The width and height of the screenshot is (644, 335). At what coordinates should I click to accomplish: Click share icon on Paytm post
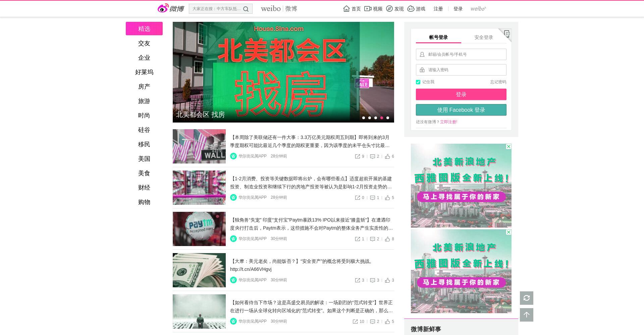pos(358,239)
